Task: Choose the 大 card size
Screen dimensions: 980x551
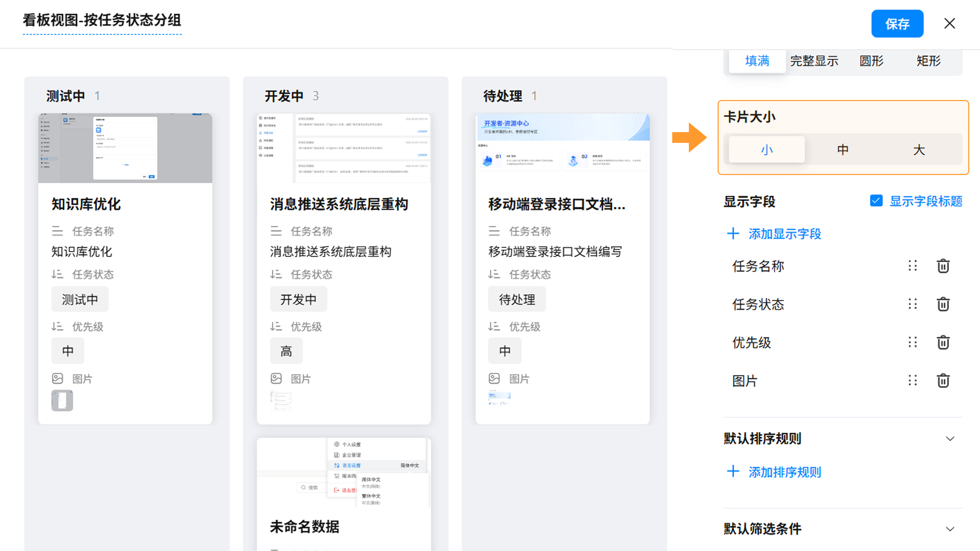Action: pos(919,149)
